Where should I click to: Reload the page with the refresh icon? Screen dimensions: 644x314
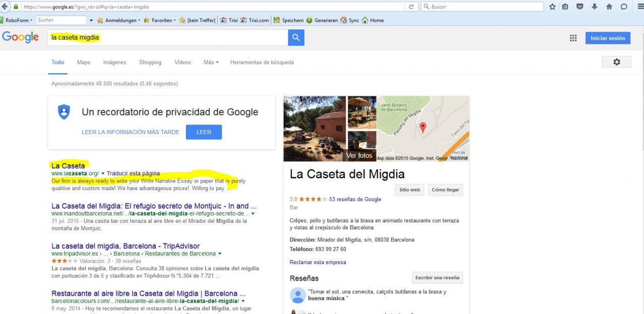point(411,7)
